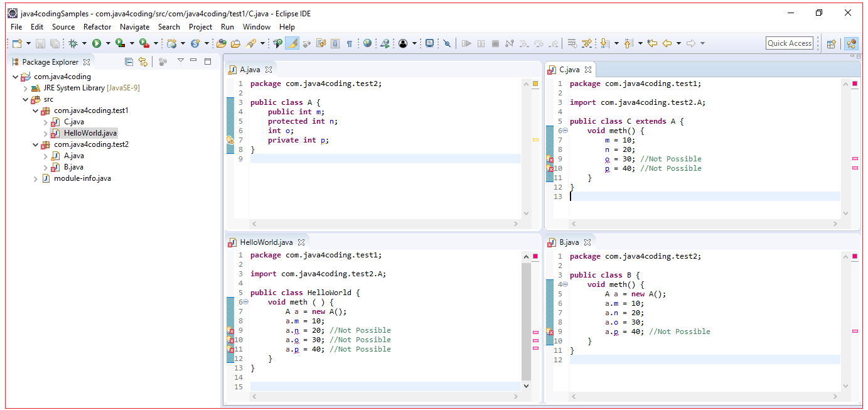Click the Last Edit Location icon
Viewport: 868px width, 410px height.
652,43
